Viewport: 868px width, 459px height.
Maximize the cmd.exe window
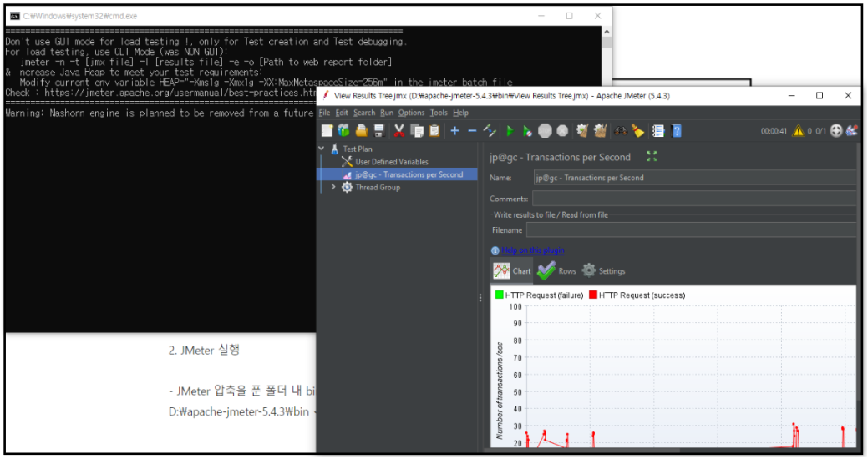[569, 16]
